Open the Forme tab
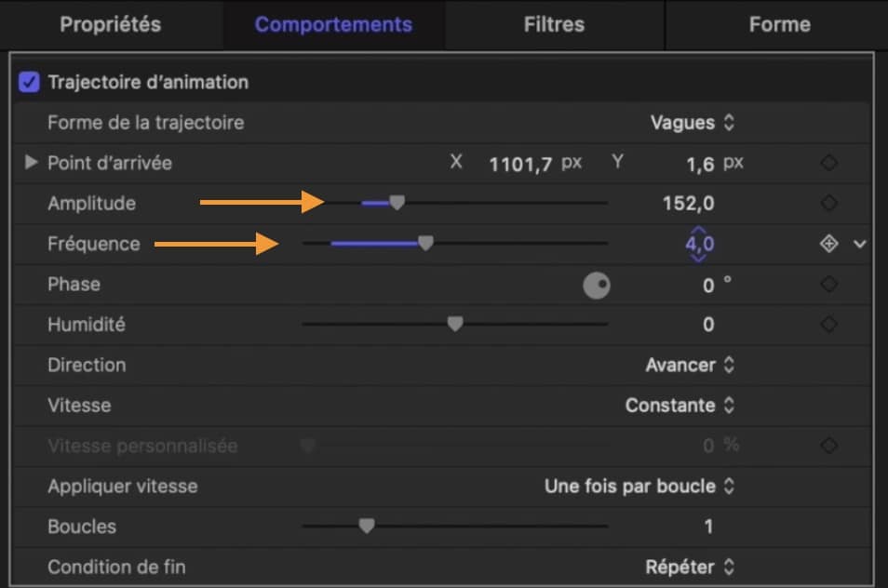This screenshot has height=588, width=888. coord(779,24)
